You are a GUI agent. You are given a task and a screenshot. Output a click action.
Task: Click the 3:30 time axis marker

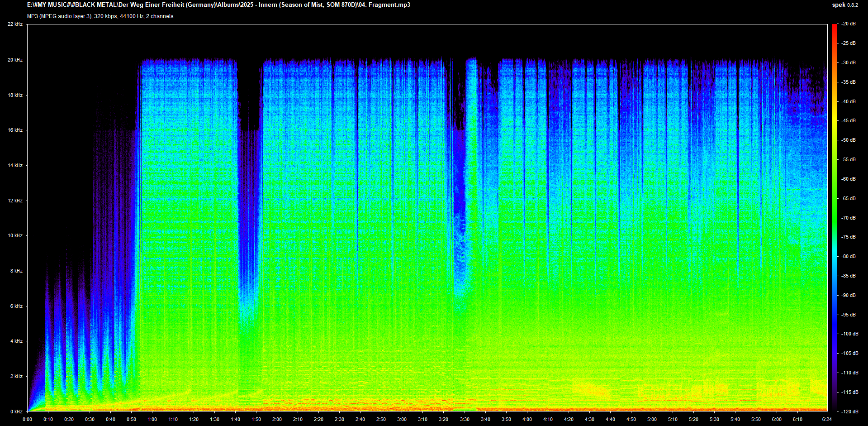coord(465,419)
